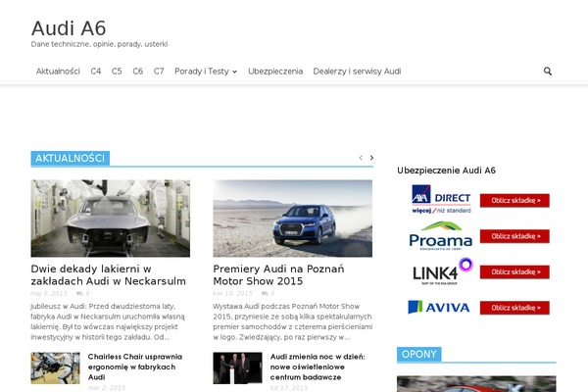Click the Aviva insurance logo
The width and height of the screenshot is (588, 392).
pyautogui.click(x=440, y=307)
